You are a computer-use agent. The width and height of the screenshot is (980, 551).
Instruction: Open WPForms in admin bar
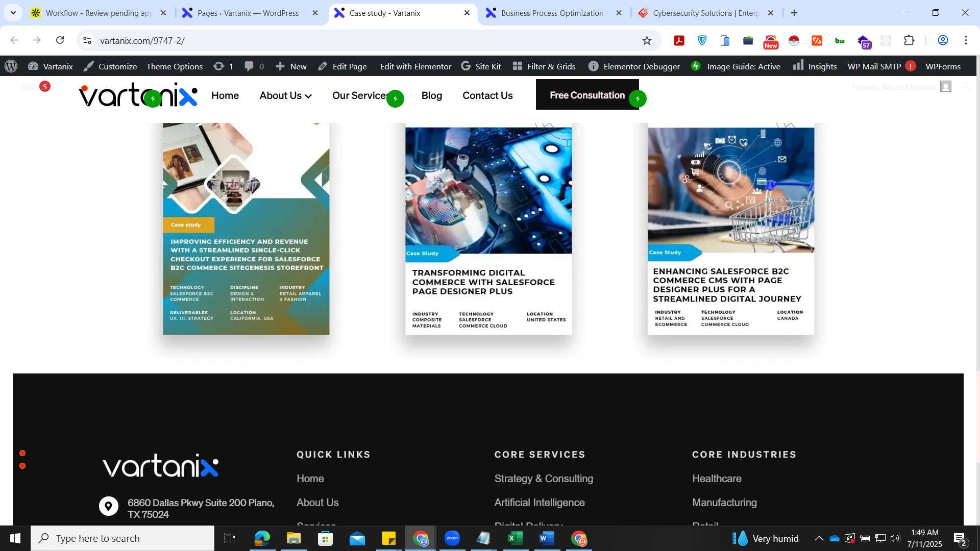pyautogui.click(x=943, y=66)
